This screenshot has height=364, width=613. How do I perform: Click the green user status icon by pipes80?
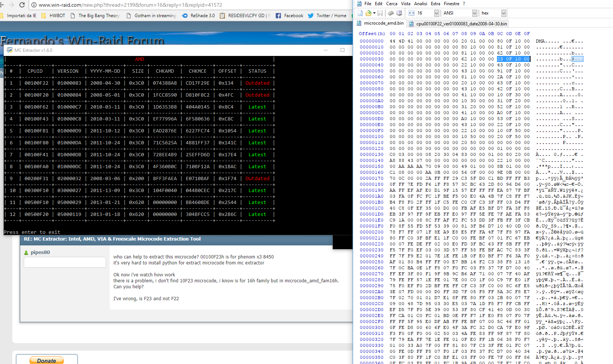tap(26, 252)
